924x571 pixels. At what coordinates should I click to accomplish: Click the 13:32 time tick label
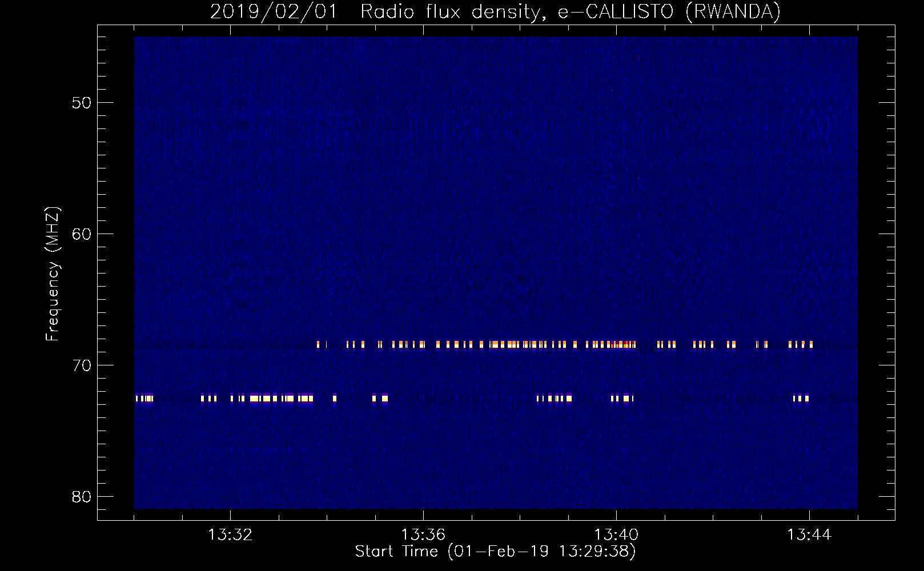pos(230,534)
